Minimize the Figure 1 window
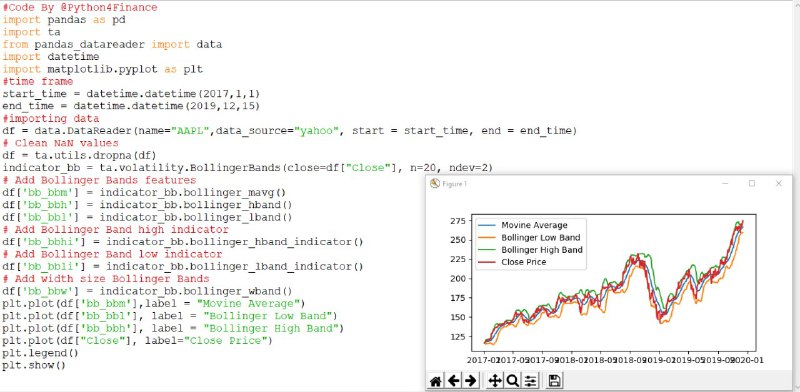Viewport: 800px width, 392px height. pos(725,184)
